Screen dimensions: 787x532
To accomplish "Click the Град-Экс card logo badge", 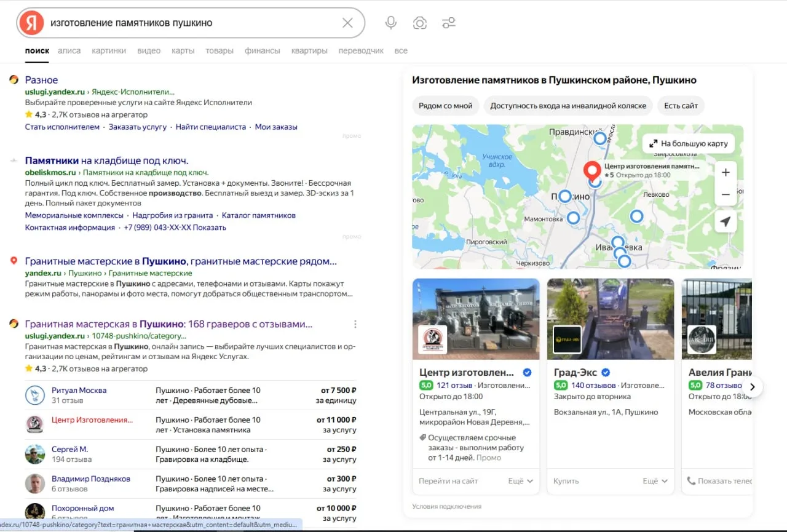I will click(567, 339).
